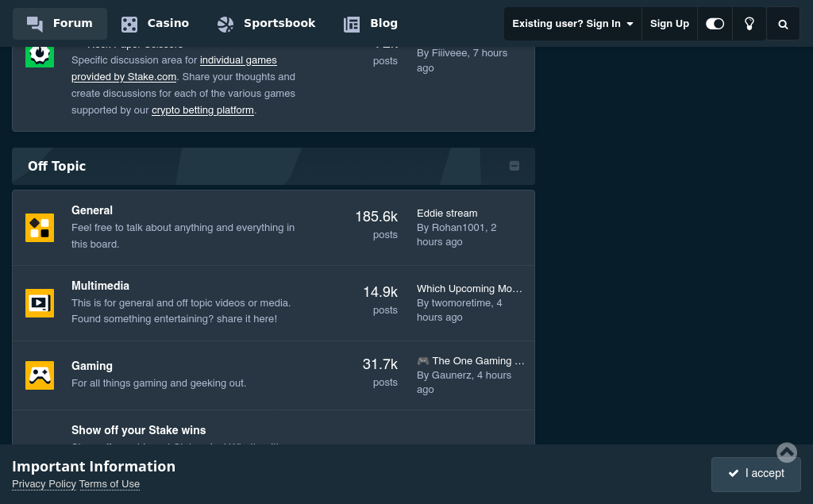
Task: Open the Terms of Use link
Action: pyautogui.click(x=110, y=484)
